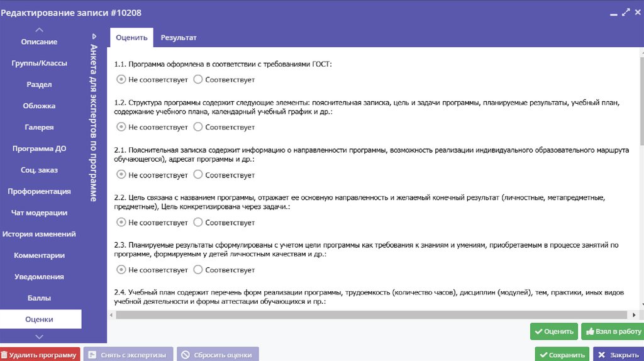Click the Взял в работу button
644x361 pixels.
pyautogui.click(x=613, y=331)
